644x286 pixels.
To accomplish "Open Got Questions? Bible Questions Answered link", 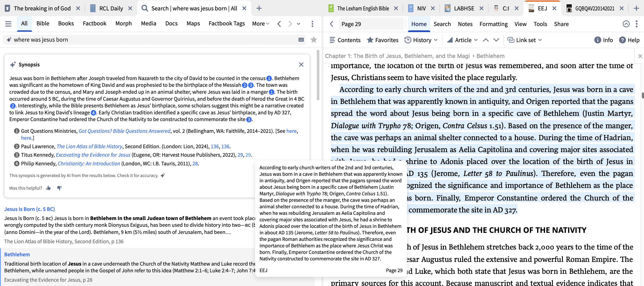I will pos(125,131).
